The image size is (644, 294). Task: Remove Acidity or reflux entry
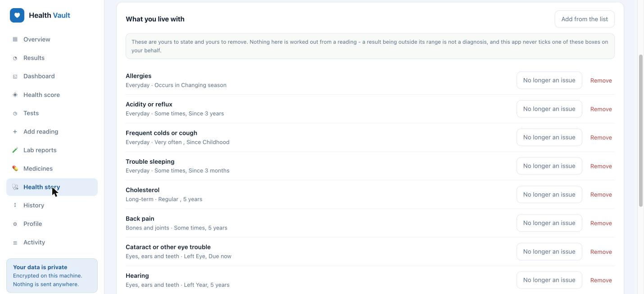tap(601, 109)
